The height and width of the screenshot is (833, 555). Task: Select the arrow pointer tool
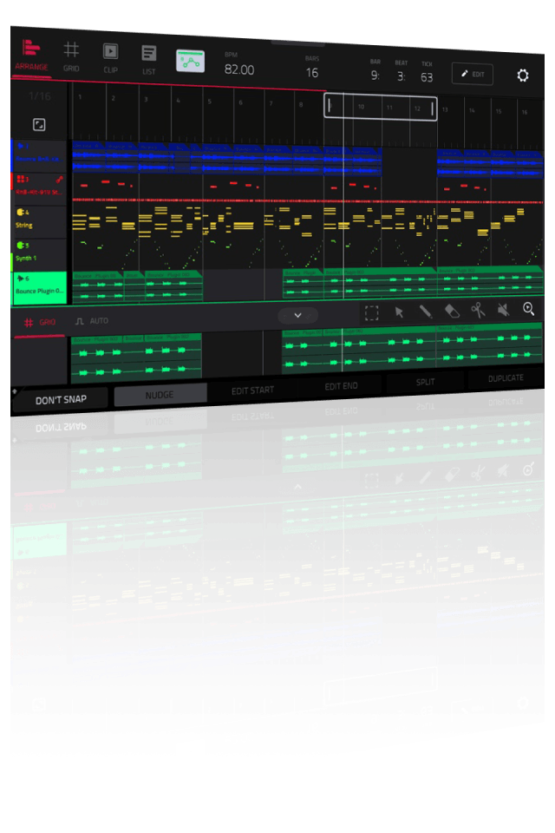click(399, 312)
